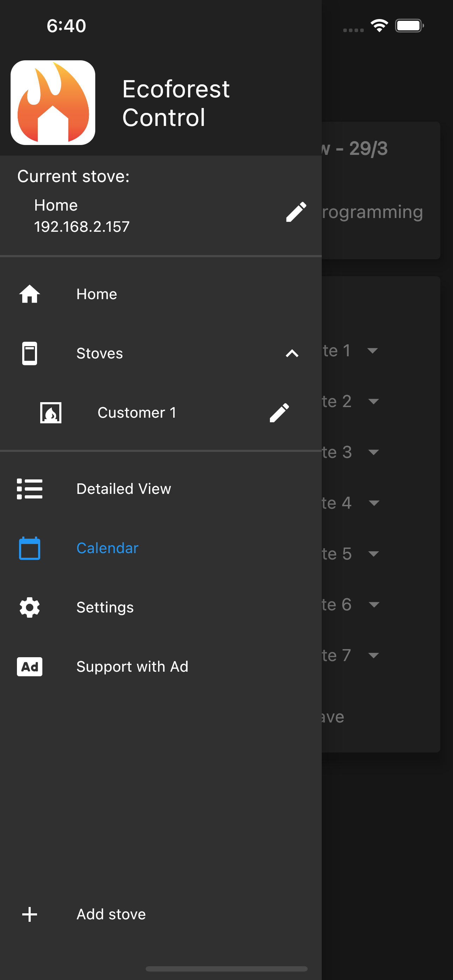Select the Calendar menu entry
This screenshot has width=453, height=980.
coord(161,548)
